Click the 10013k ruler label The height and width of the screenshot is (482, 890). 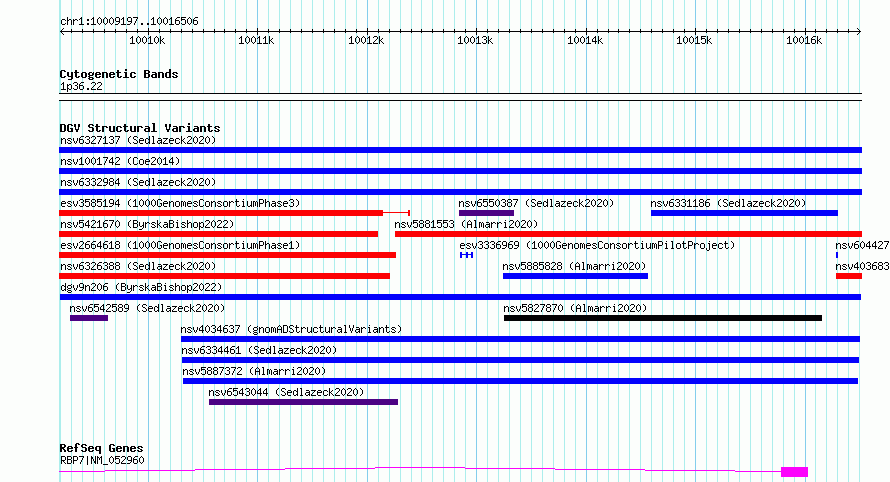475,40
